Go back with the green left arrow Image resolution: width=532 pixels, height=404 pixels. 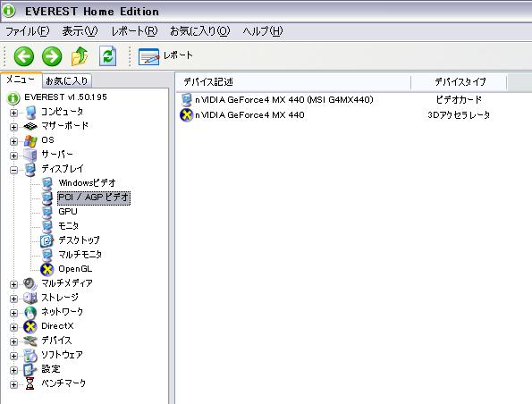click(x=24, y=56)
